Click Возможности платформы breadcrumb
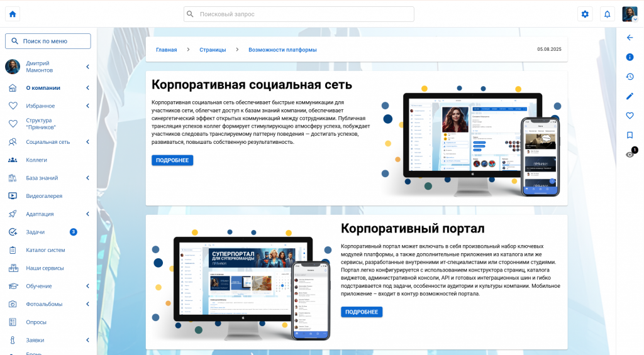 pyautogui.click(x=282, y=50)
